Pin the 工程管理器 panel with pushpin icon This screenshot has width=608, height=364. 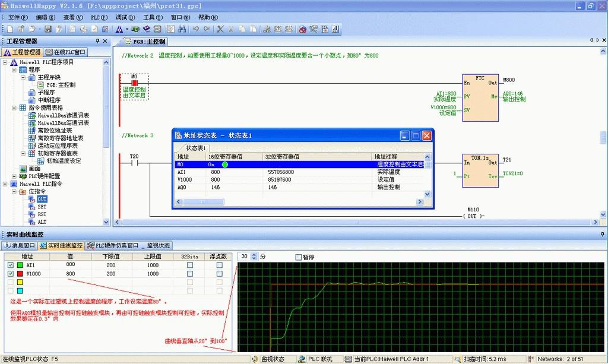[97, 41]
